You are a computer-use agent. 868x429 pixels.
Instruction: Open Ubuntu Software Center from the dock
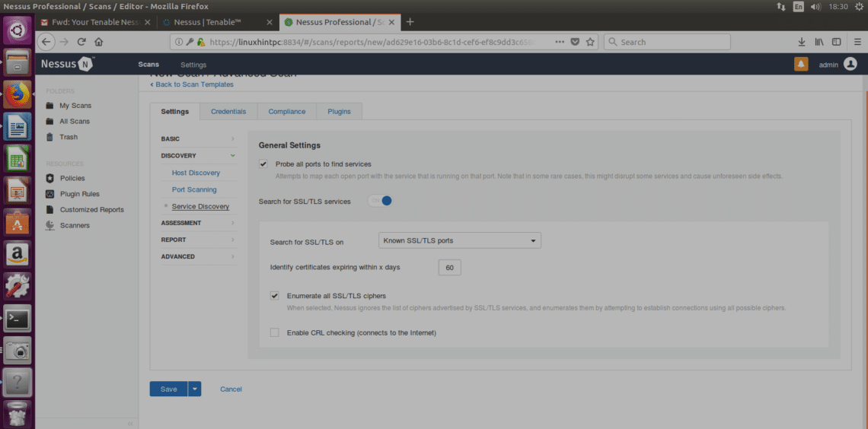[18, 223]
